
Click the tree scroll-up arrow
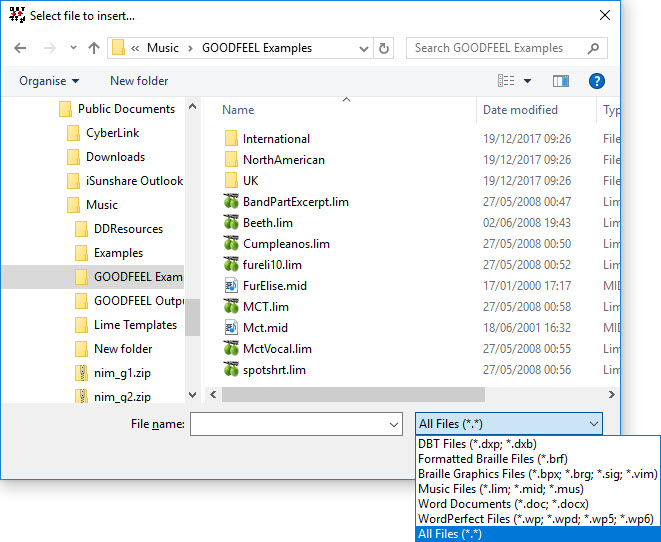(x=192, y=106)
